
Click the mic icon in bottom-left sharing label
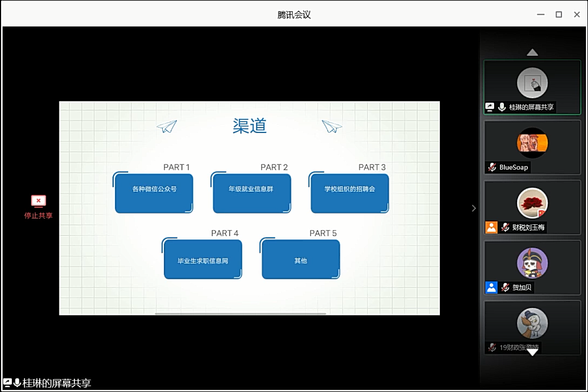17,383
